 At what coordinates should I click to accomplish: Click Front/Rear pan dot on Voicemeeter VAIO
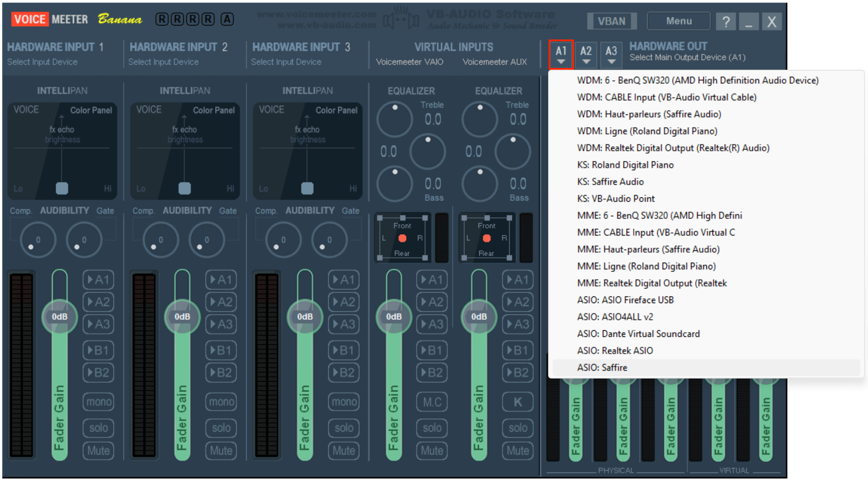[402, 238]
